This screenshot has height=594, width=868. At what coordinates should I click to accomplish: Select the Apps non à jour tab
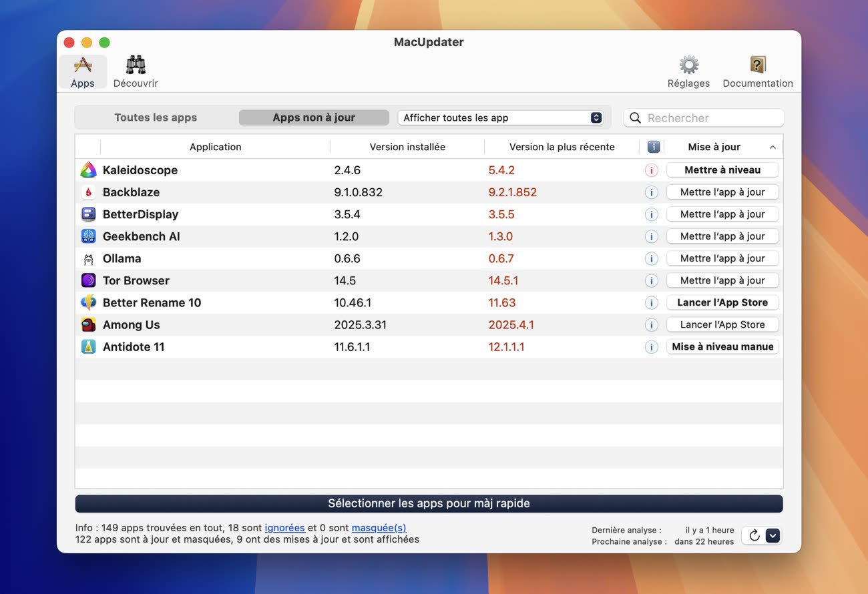pyautogui.click(x=314, y=117)
